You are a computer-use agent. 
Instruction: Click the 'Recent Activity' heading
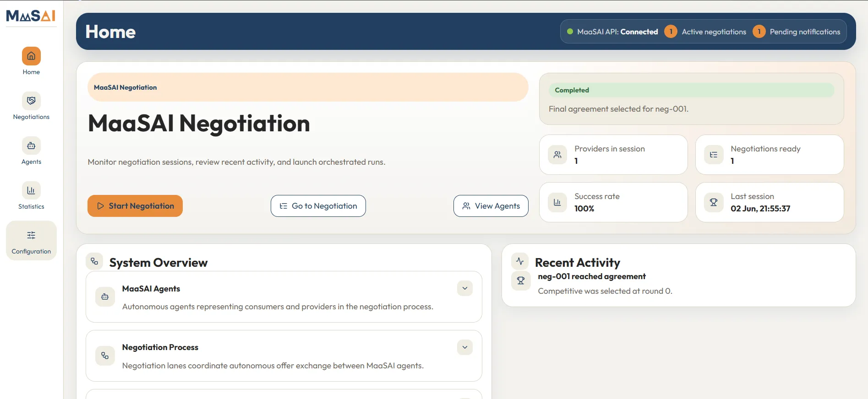click(x=578, y=263)
